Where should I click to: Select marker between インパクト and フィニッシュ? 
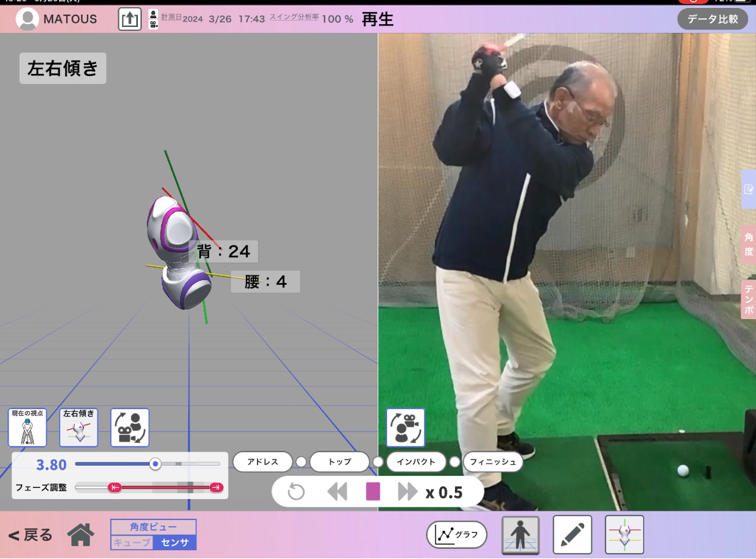click(455, 462)
